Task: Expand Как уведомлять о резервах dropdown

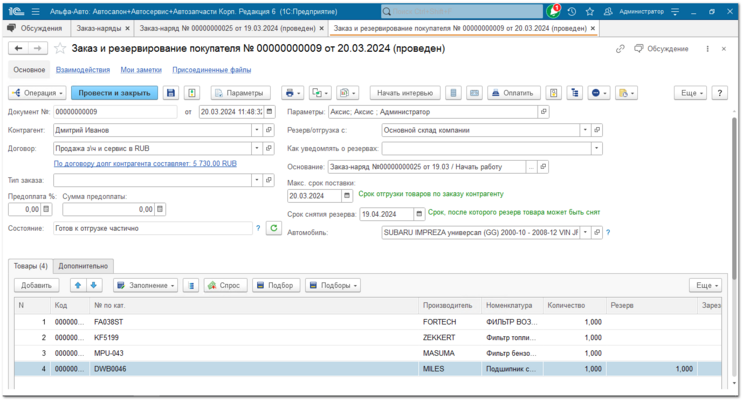Action: pos(597,148)
